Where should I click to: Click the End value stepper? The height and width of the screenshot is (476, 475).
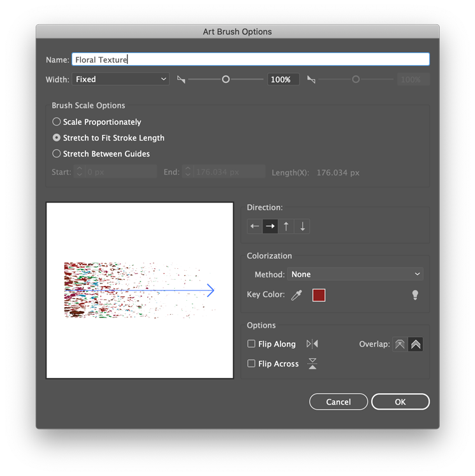187,171
